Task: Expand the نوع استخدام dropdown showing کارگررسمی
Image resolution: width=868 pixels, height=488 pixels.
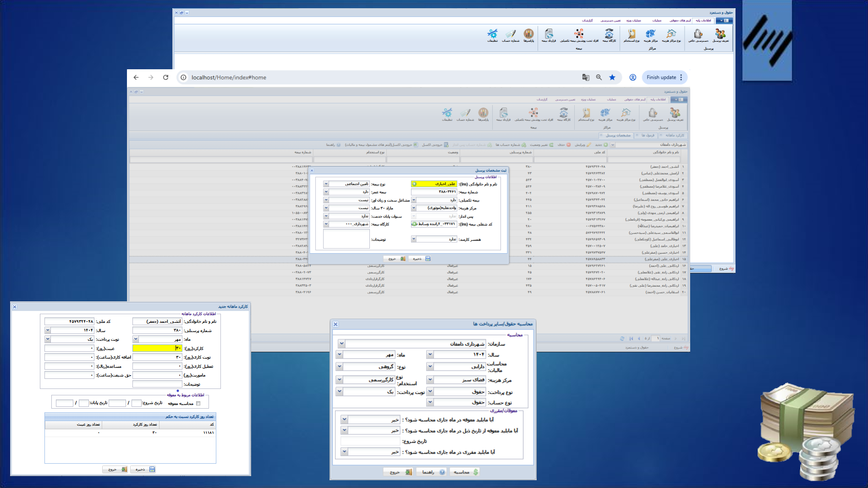Action: [340, 380]
